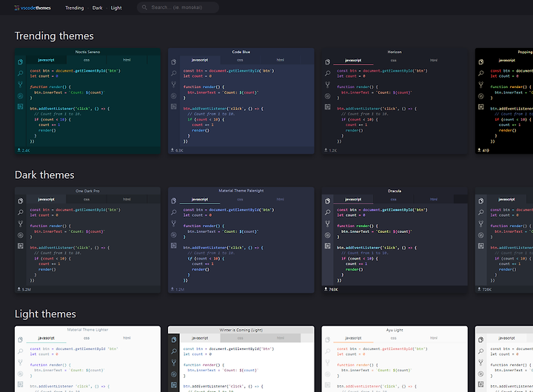533x392 pixels.
Task: Open the vscodethemes logo home link
Action: click(33, 8)
